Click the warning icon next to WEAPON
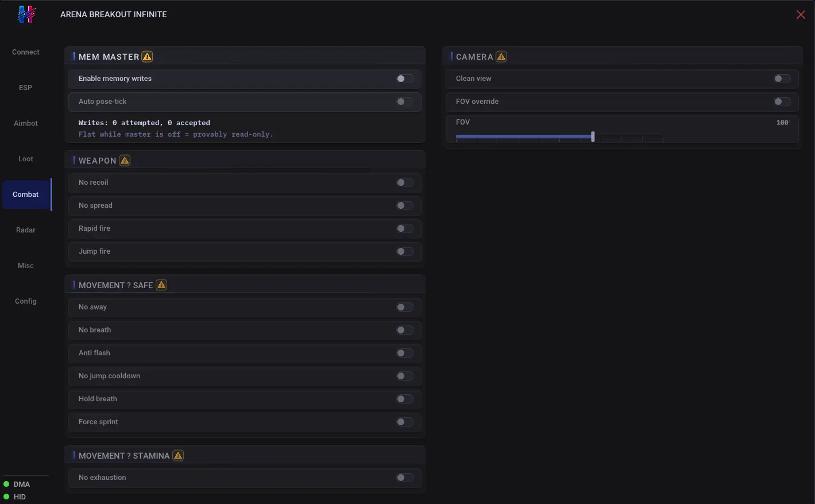This screenshot has height=504, width=815. click(x=125, y=160)
